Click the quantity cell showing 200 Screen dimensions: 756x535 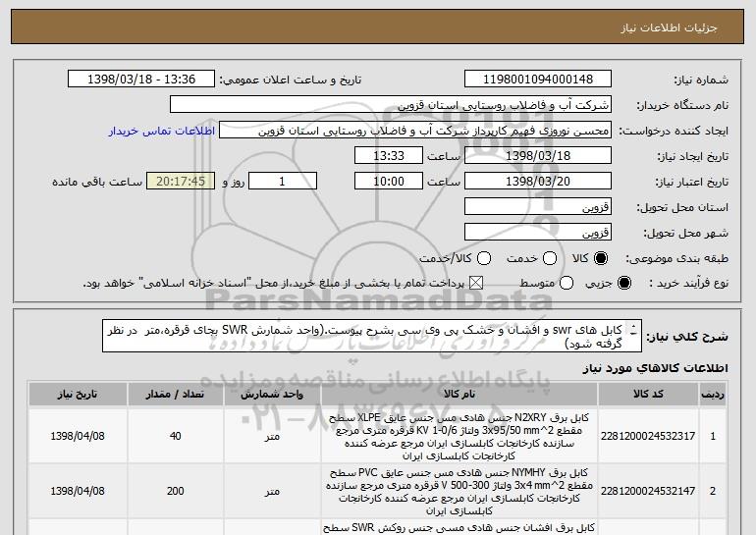click(x=175, y=491)
